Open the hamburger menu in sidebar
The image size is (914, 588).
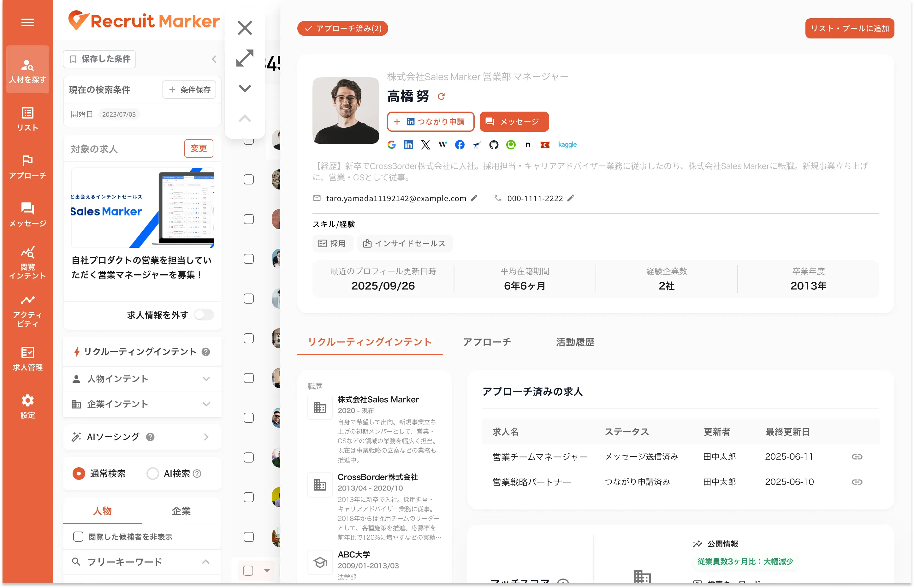coord(27,22)
